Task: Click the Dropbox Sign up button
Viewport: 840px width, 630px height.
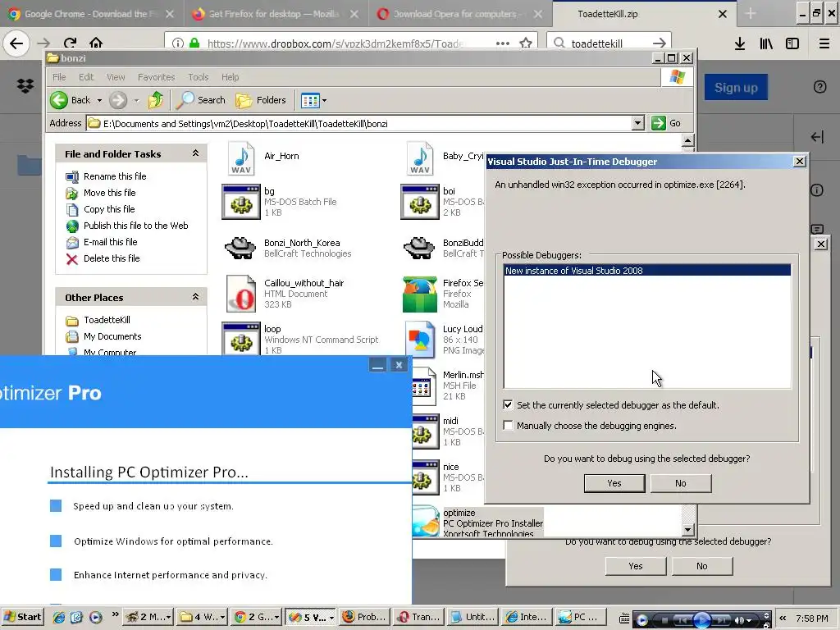Action: tap(736, 87)
